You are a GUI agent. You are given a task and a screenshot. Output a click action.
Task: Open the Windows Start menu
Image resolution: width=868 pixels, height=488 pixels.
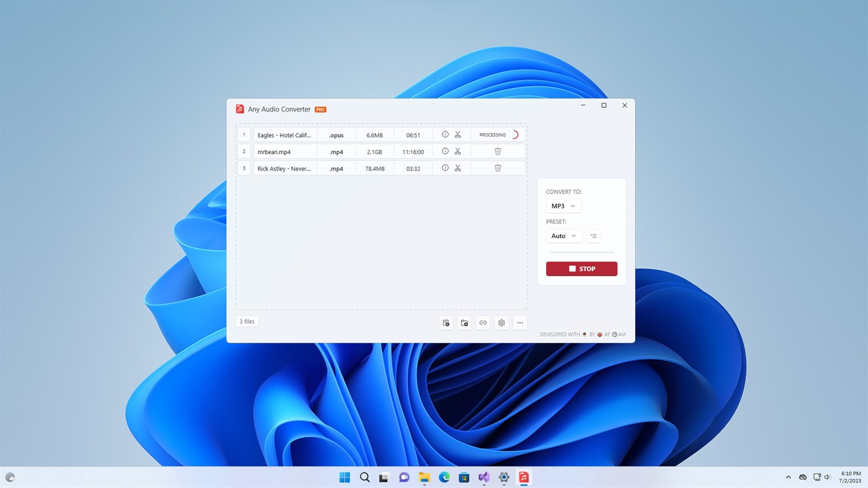(x=344, y=477)
